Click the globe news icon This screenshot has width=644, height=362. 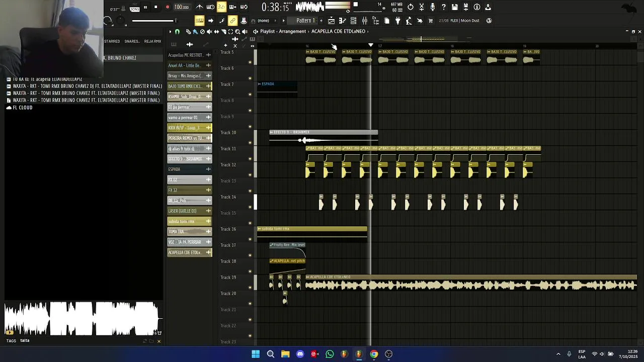(x=489, y=21)
